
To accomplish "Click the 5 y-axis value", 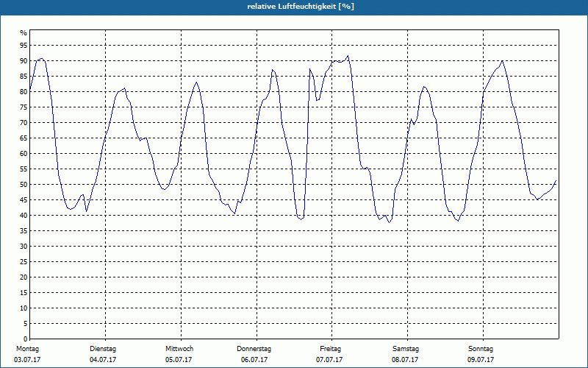I will 26,324.
